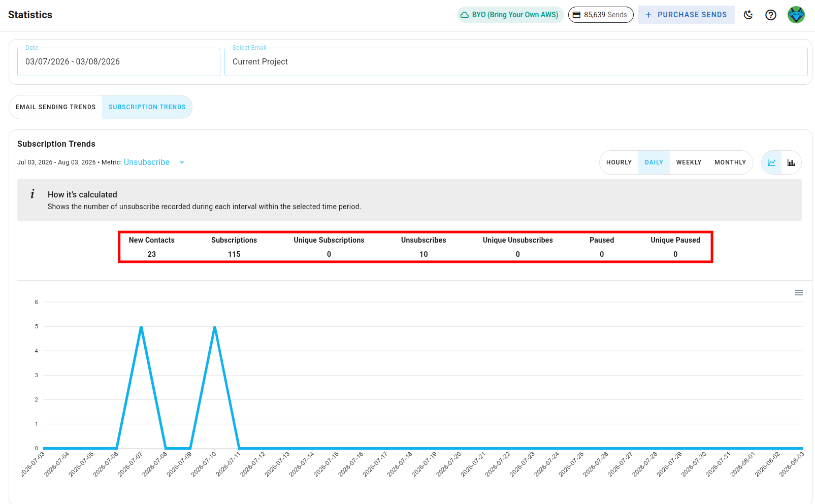This screenshot has height=504, width=815.
Task: Switch to Email Sending Trends tab
Action: [x=56, y=107]
